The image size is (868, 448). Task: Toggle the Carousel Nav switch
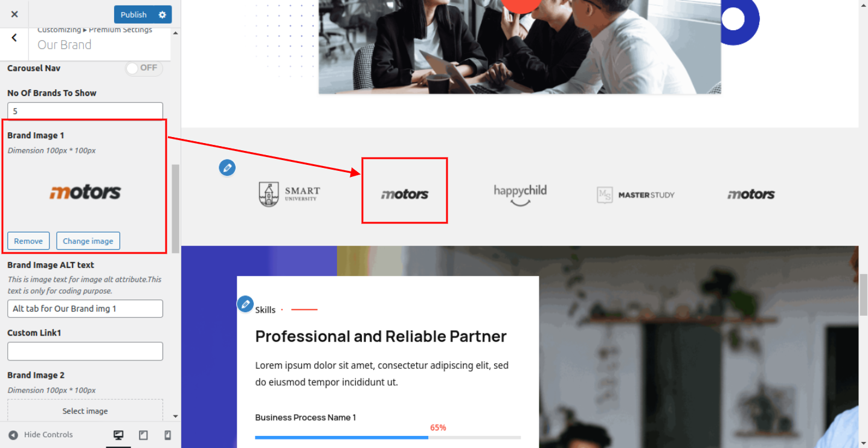pyautogui.click(x=144, y=68)
